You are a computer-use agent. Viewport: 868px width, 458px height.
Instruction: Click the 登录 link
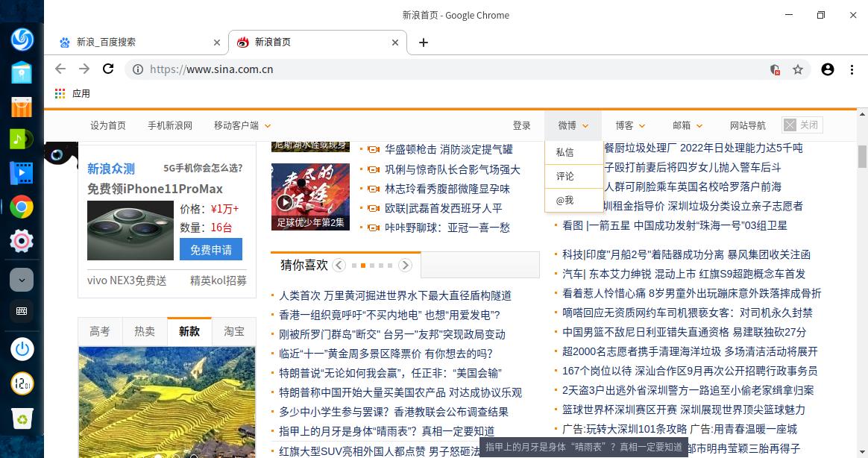click(522, 125)
